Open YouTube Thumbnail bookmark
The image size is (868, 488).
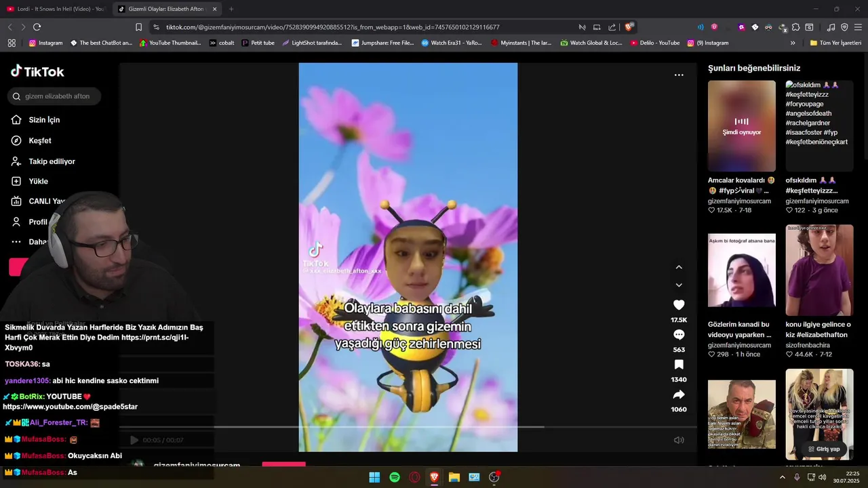pyautogui.click(x=170, y=43)
